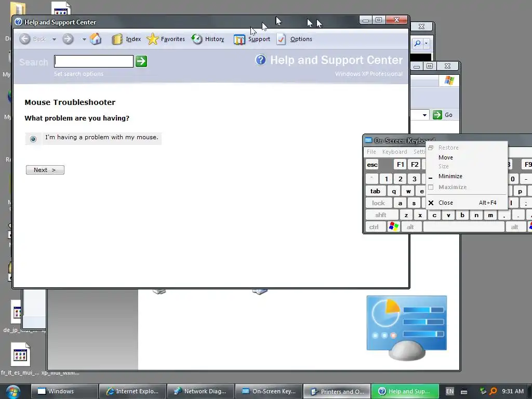Choose Minimize in the system menu
The image size is (532, 399).
(x=450, y=176)
